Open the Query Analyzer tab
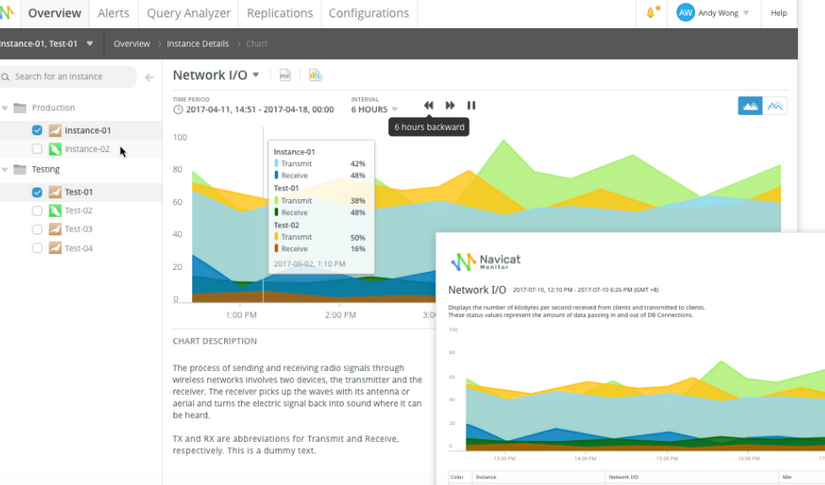Viewport: 825px width, 485px height. [x=188, y=13]
